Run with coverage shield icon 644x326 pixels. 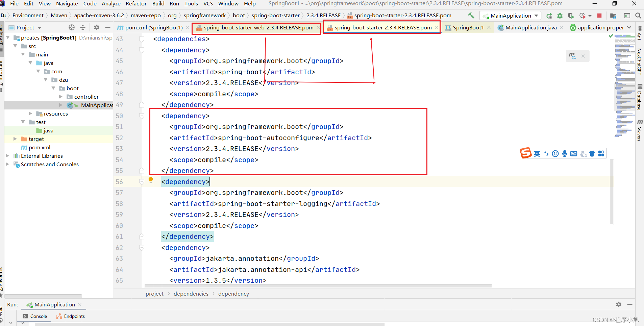(x=571, y=16)
